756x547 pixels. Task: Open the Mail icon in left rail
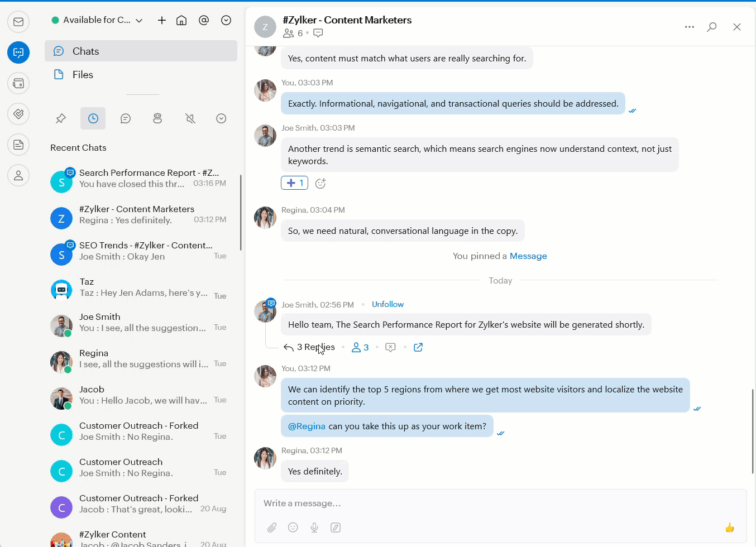(18, 22)
